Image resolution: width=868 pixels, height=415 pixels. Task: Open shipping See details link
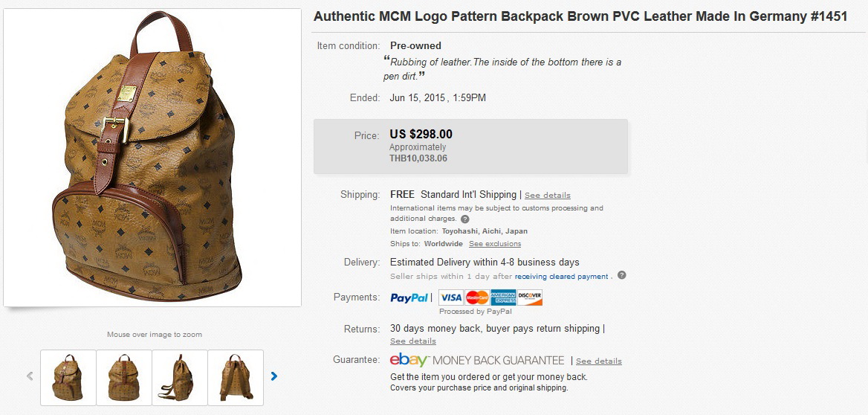[548, 196]
